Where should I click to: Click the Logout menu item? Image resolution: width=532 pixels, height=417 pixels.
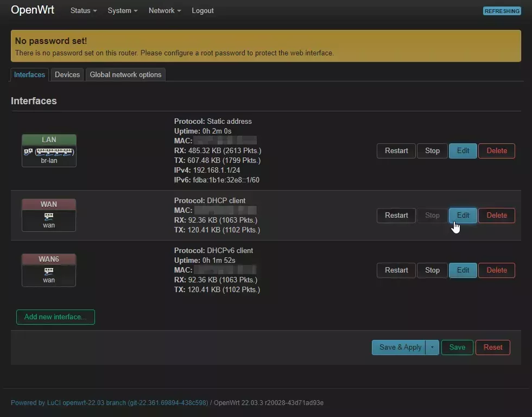point(202,10)
